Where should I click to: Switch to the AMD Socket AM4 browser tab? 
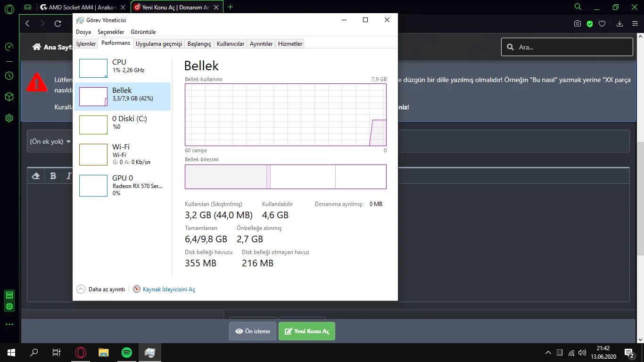(82, 7)
